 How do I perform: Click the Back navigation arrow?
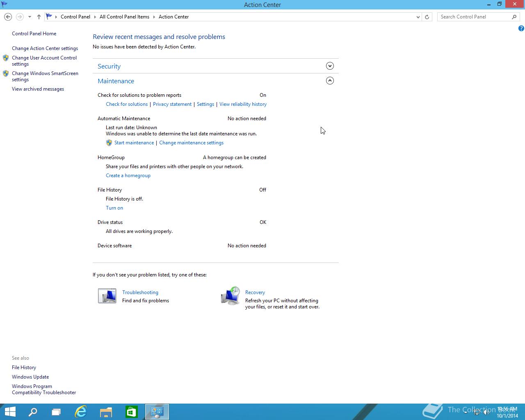(8, 17)
